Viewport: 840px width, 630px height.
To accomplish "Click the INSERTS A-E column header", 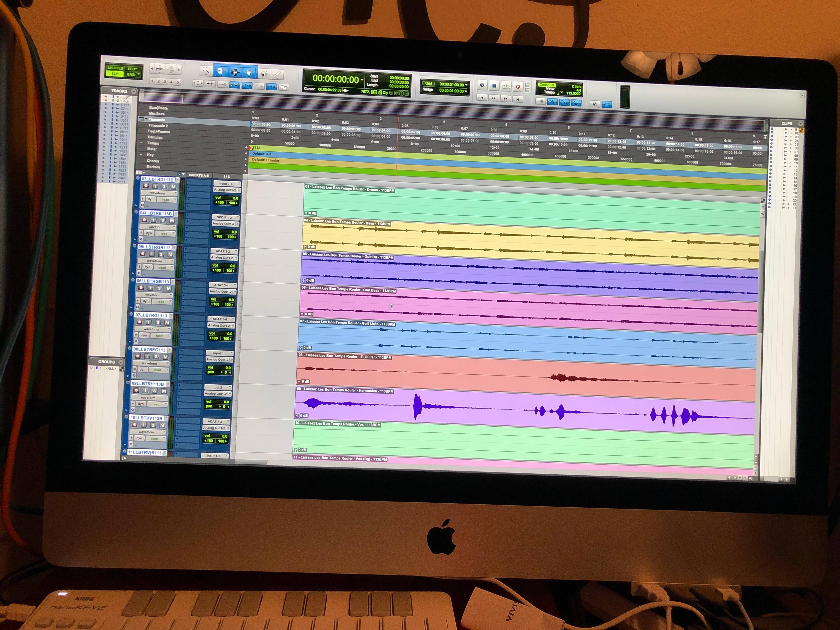I will [x=199, y=175].
